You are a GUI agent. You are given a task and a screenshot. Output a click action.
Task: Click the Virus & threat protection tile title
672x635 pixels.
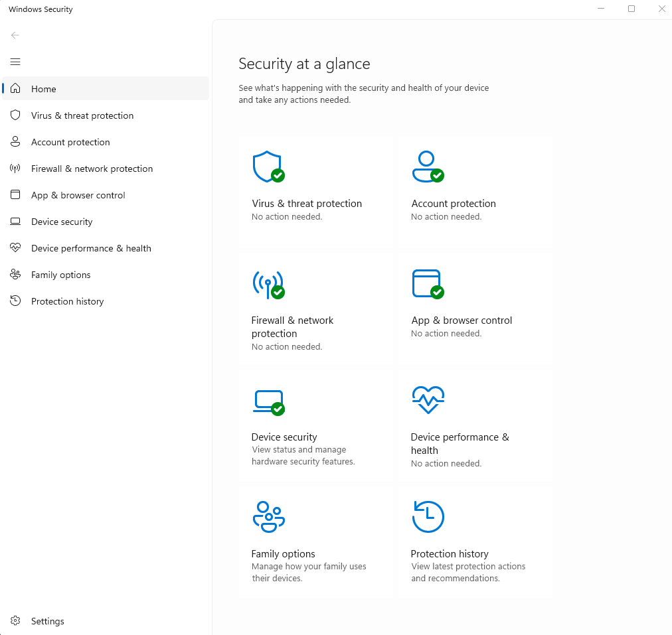pyautogui.click(x=306, y=204)
